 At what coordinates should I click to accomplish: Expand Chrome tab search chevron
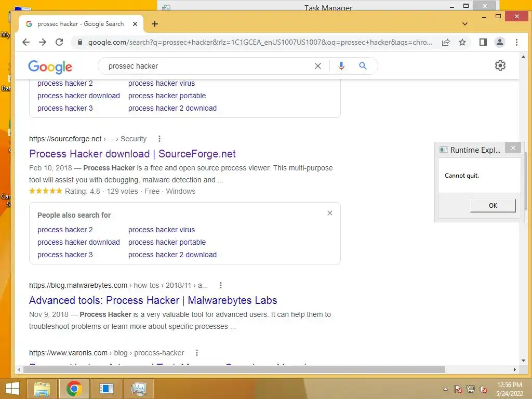pyautogui.click(x=465, y=24)
